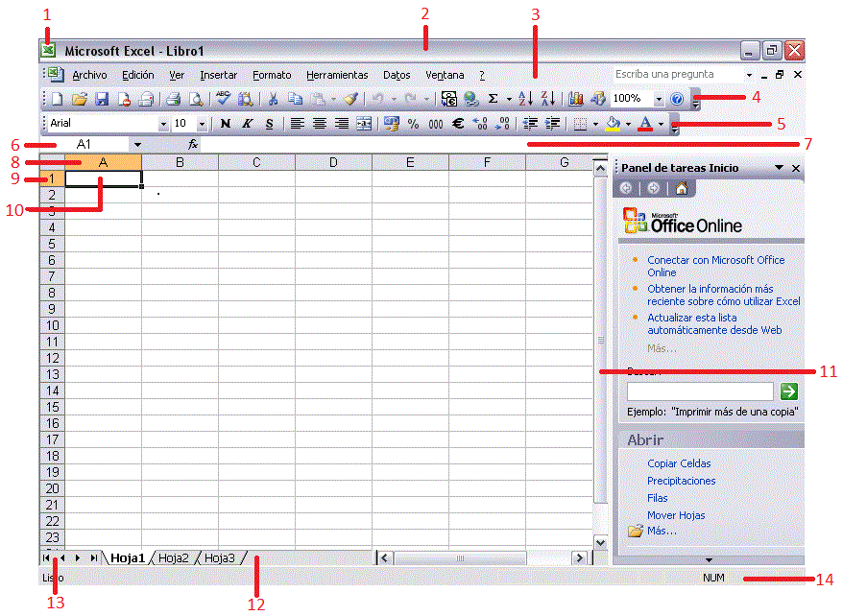Image resolution: width=843 pixels, height=616 pixels.
Task: Click the task pane search text field
Action: [x=700, y=391]
